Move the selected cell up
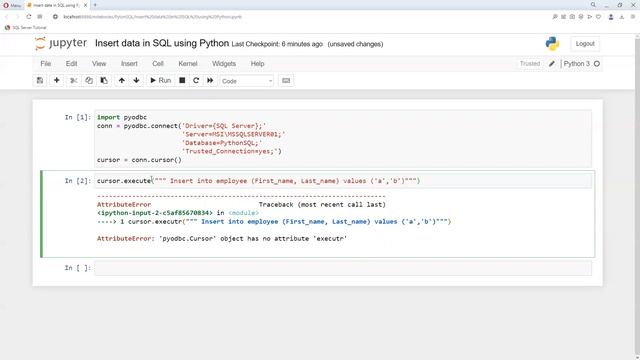The image size is (640, 360). 122,80
